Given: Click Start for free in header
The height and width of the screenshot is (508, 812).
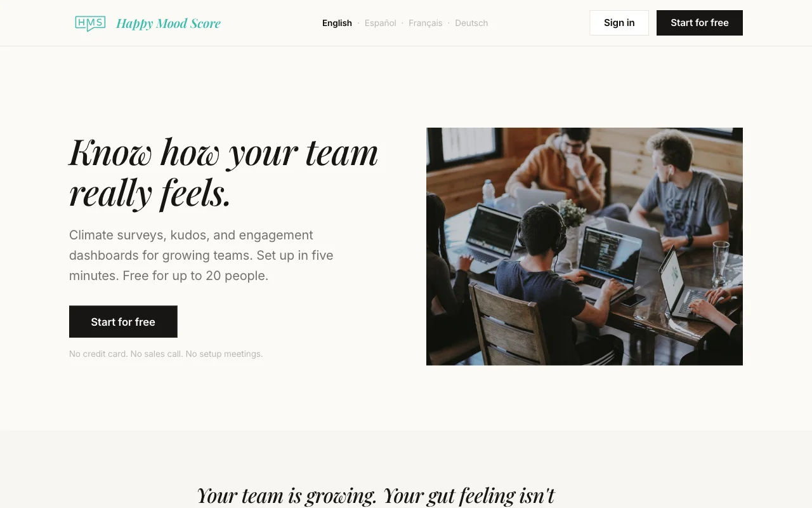Looking at the screenshot, I should click(x=700, y=23).
